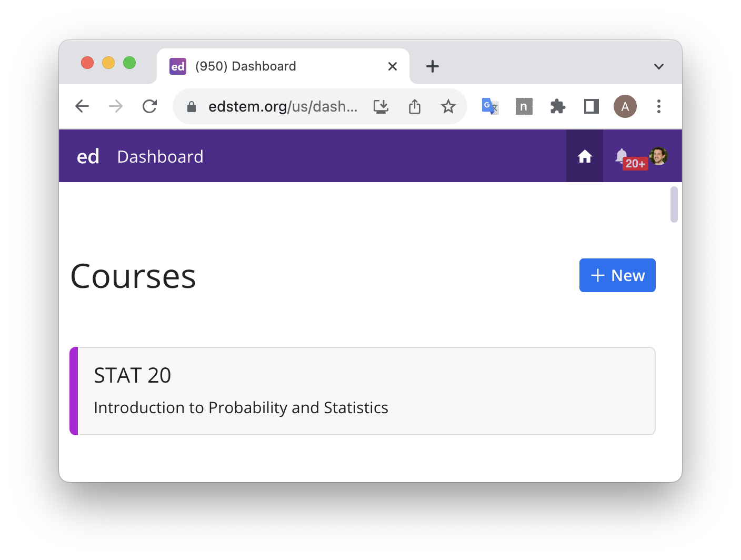Open the STAT 20 course

coord(363,391)
